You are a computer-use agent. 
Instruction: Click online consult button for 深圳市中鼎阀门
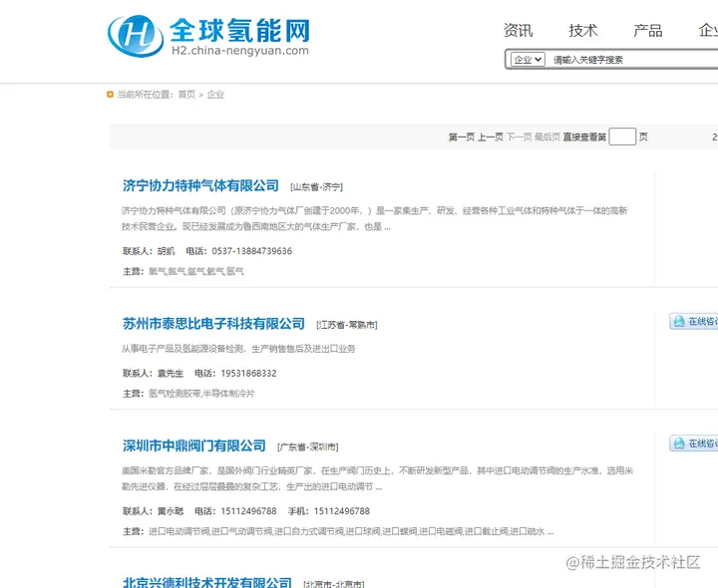click(x=694, y=443)
